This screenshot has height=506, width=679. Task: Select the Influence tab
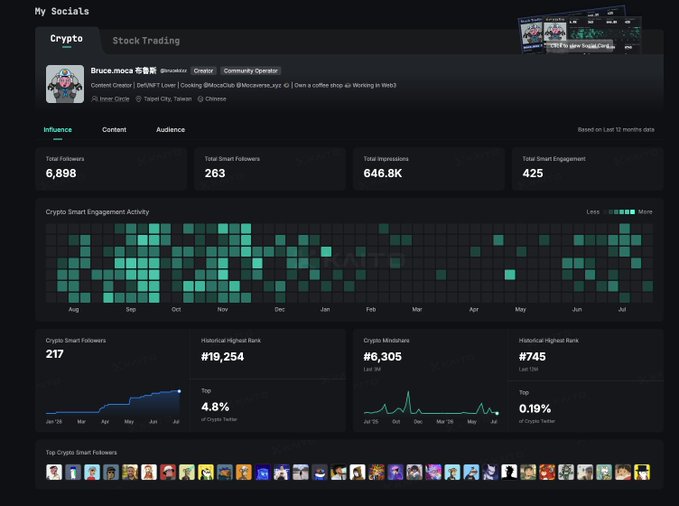click(x=58, y=130)
